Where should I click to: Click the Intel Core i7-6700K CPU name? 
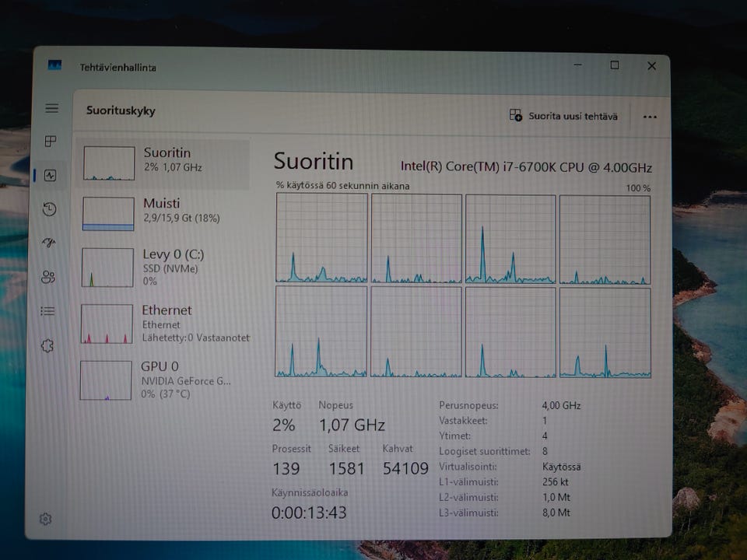pos(526,166)
